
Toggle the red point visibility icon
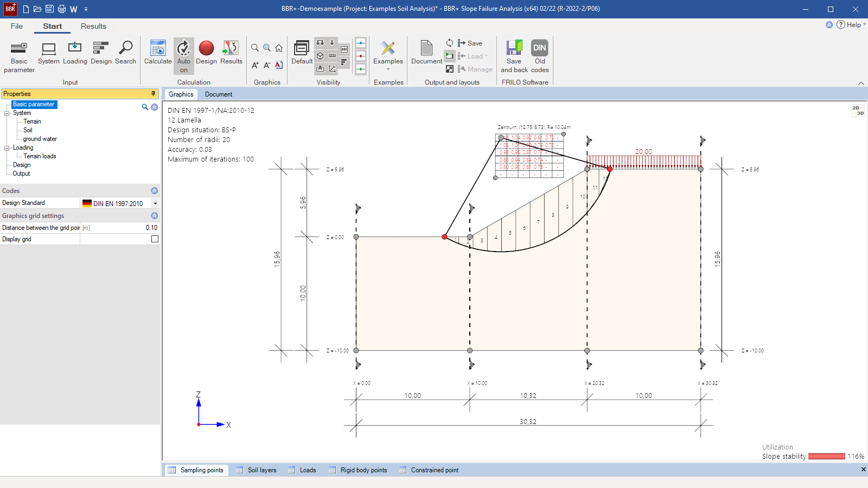361,56
